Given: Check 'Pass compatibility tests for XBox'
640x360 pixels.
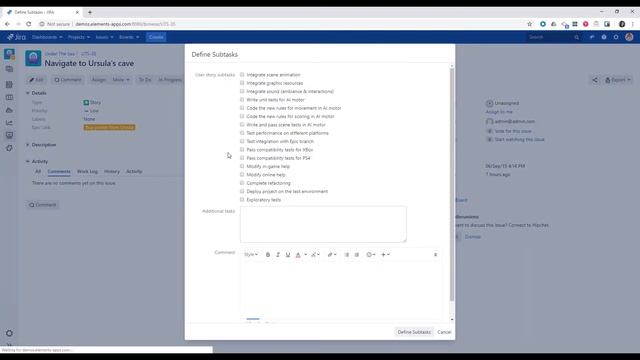Looking at the screenshot, I should click(242, 149).
